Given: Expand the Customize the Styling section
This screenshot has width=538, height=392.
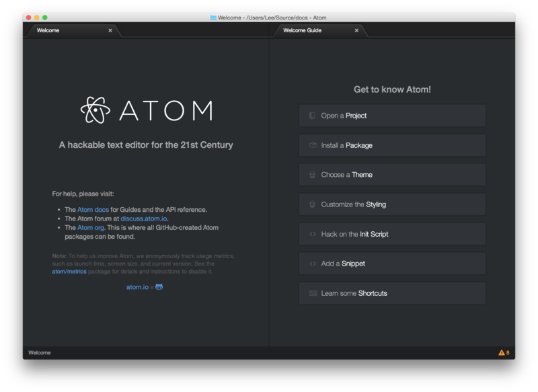Looking at the screenshot, I should (x=392, y=204).
